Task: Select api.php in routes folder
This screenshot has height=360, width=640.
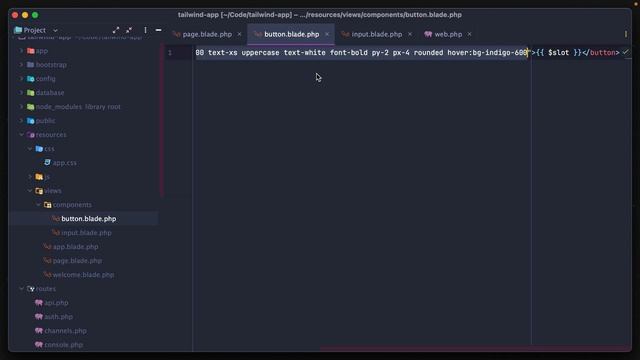Action: (x=56, y=302)
